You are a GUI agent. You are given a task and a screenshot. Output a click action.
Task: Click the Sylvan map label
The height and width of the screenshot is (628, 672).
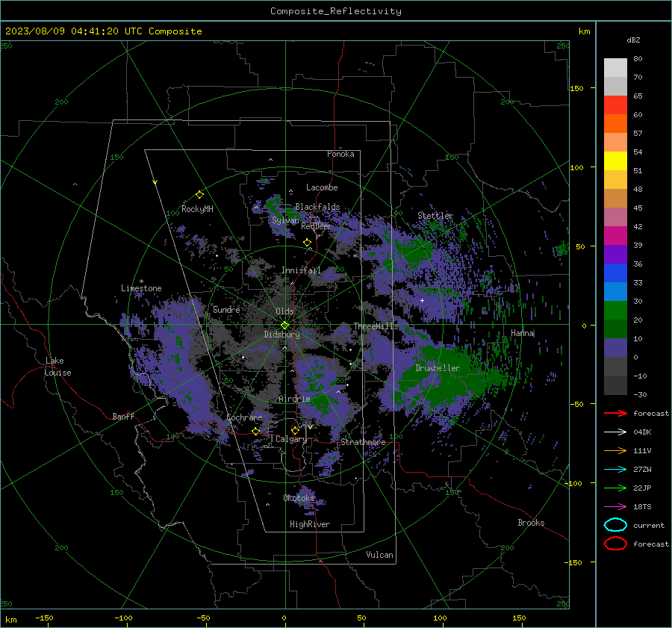coord(285,220)
